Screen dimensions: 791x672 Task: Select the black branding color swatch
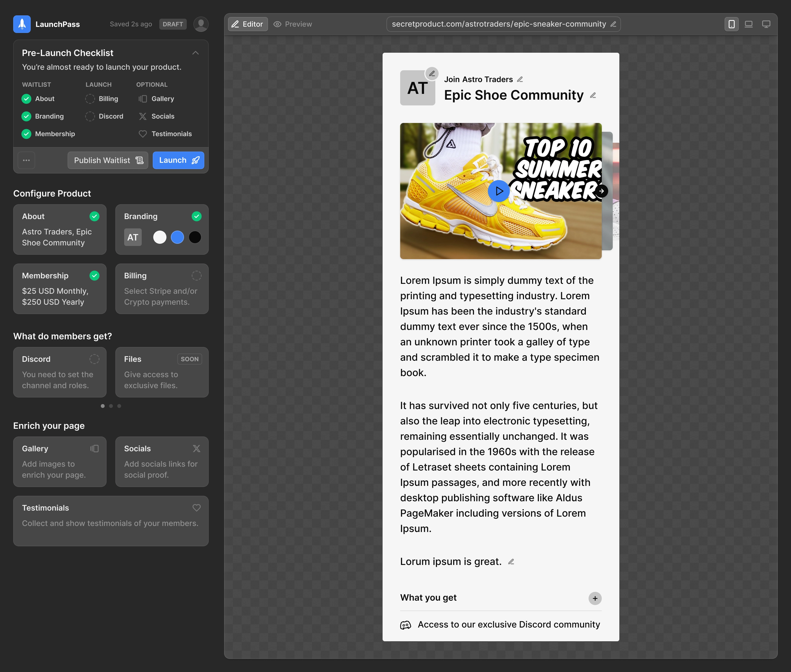point(195,237)
